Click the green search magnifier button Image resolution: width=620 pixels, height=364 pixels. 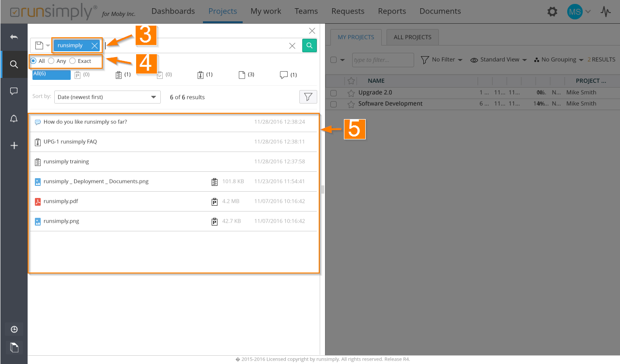(310, 45)
